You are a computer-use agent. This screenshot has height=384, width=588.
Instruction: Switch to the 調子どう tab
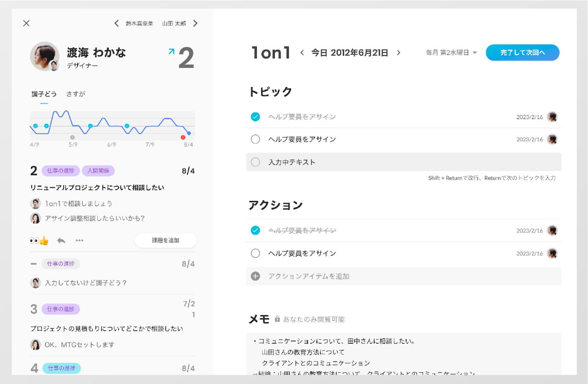click(x=44, y=94)
